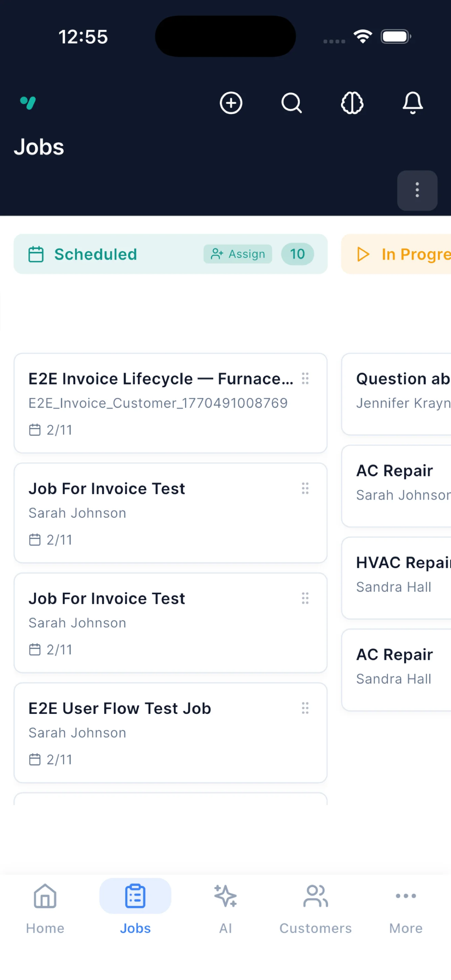Tap calendar icon on E2E Invoice Lifecycle card
The width and height of the screenshot is (451, 980).
pos(35,430)
